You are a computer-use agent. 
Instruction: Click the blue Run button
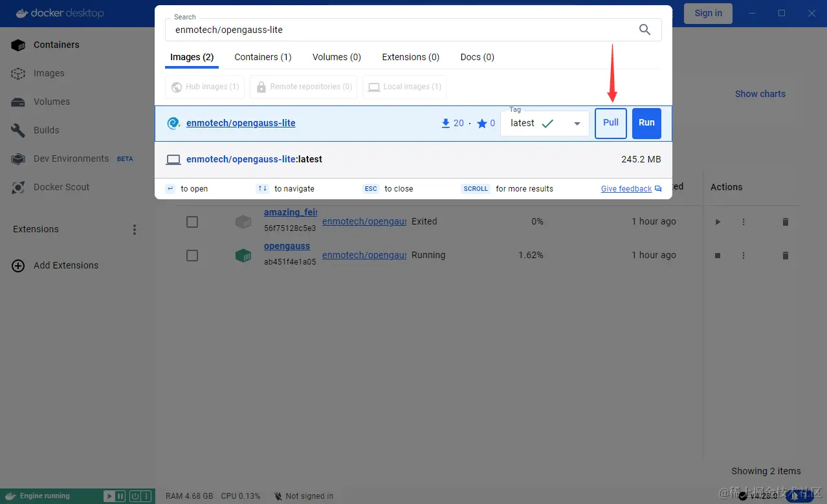[646, 123]
